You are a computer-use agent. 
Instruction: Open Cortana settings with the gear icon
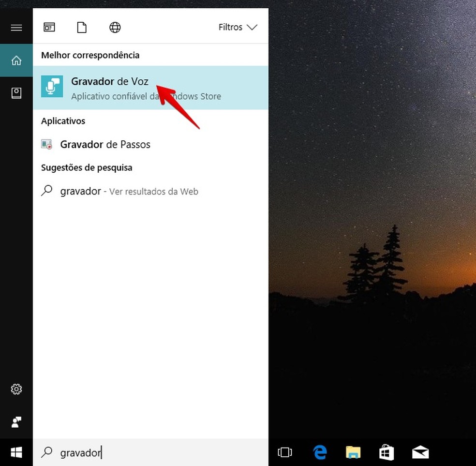[x=16, y=389]
